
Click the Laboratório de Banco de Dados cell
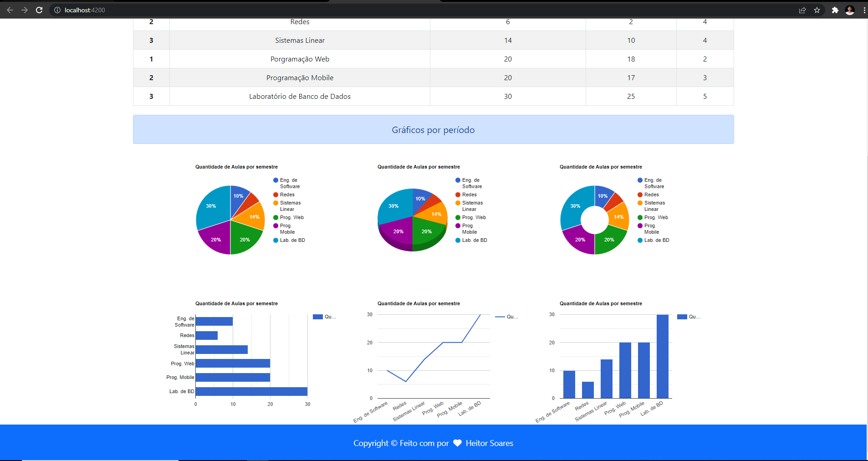pyautogui.click(x=300, y=96)
